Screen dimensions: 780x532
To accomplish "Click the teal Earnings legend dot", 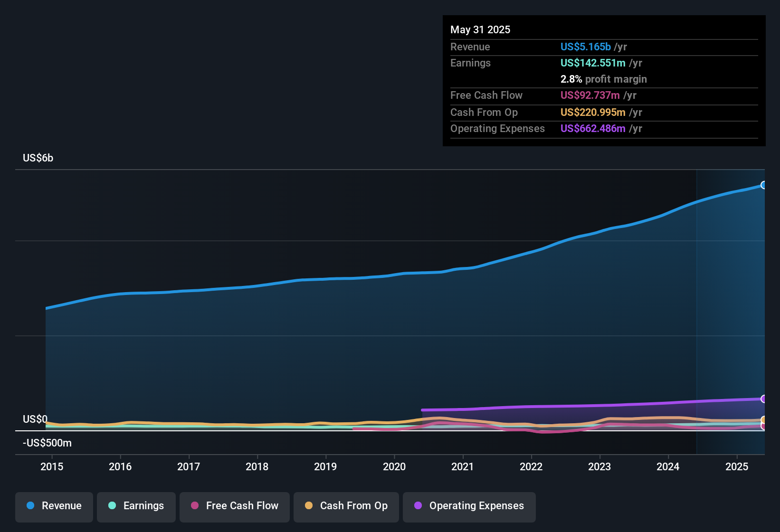I will point(112,505).
